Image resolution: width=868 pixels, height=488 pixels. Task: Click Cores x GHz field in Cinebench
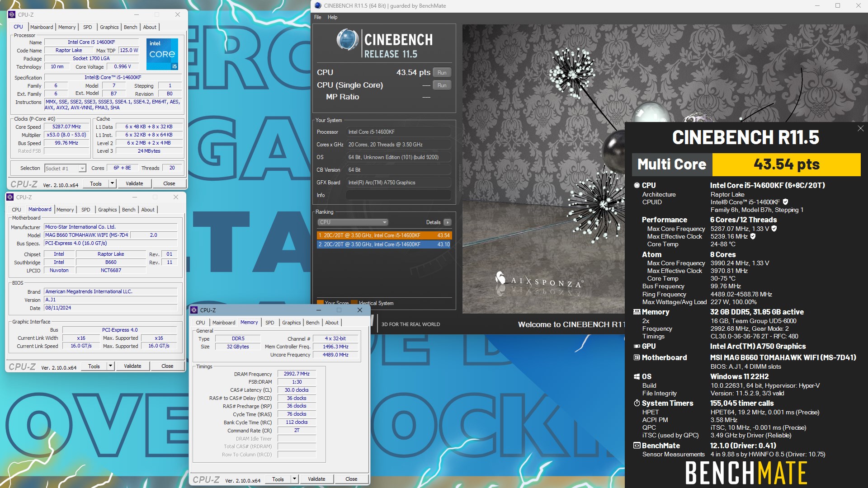[x=398, y=145]
